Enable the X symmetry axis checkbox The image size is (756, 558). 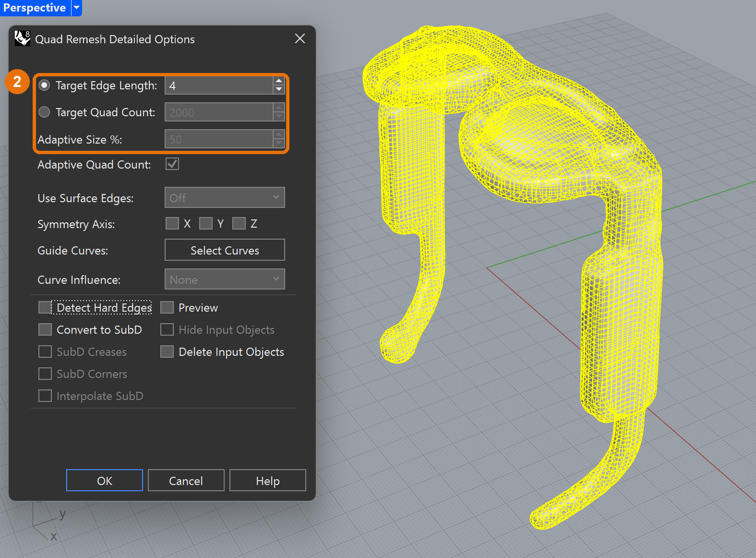[x=172, y=223]
